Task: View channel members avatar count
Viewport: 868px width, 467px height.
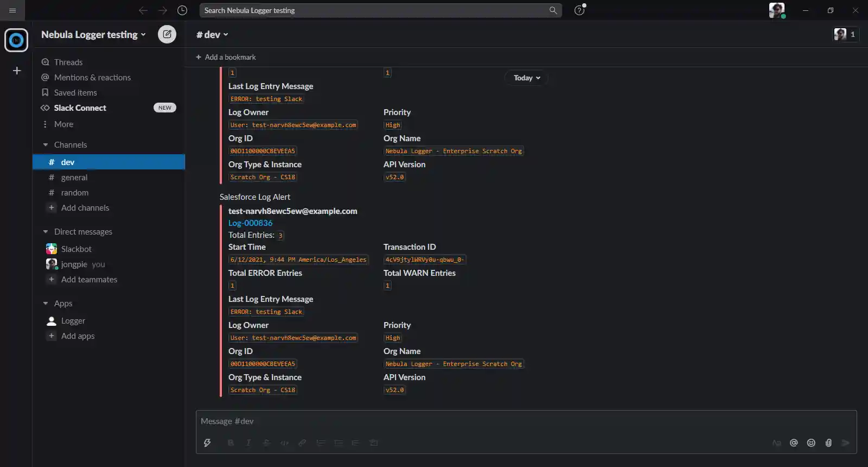Action: pos(846,34)
